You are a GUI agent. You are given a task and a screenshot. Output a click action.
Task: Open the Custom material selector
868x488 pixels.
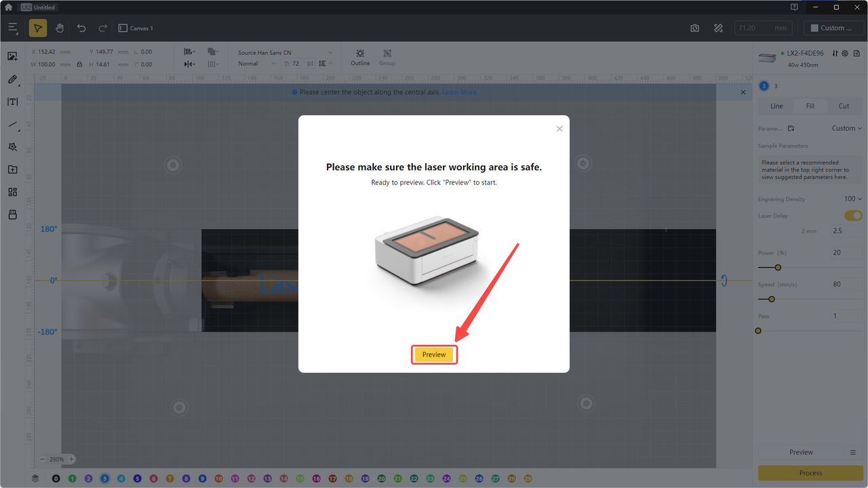[x=833, y=28]
